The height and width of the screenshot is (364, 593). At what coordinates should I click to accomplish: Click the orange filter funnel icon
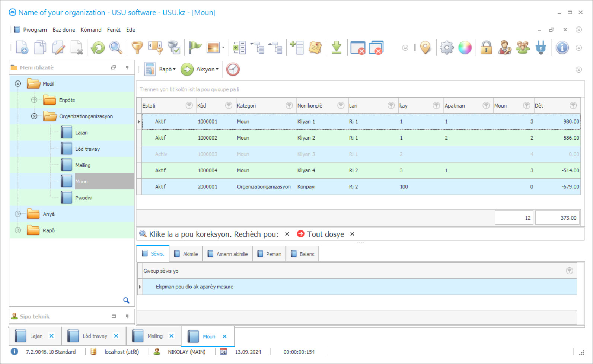(137, 48)
